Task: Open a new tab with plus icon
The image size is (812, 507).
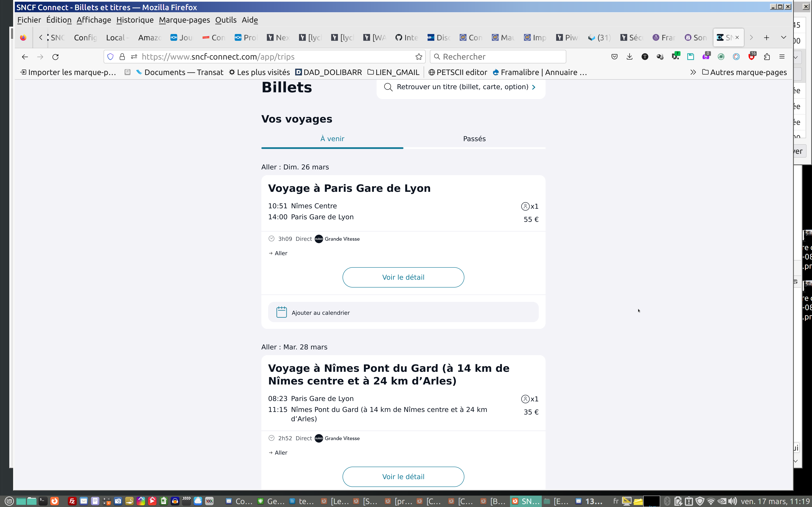Action: tap(766, 38)
